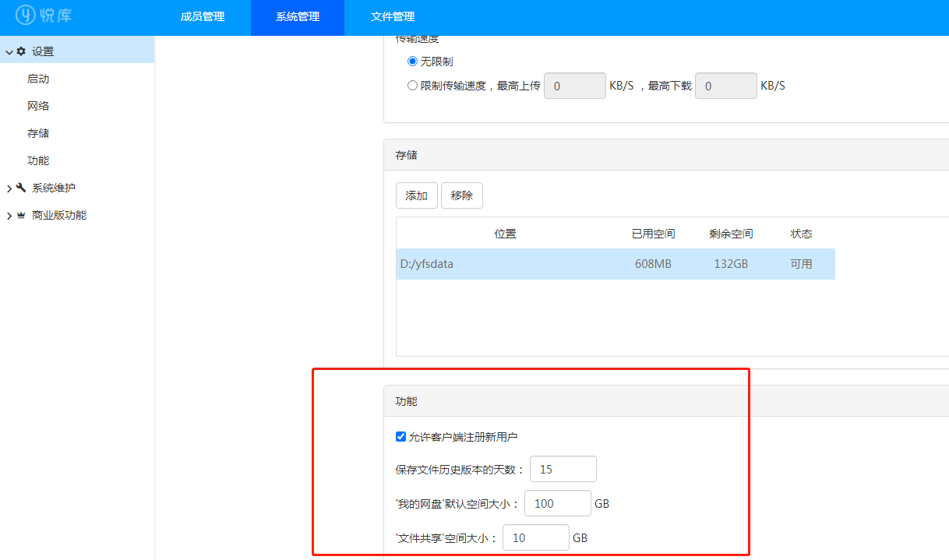Click the '文件共享' 空间大小 input field
This screenshot has height=560, width=949.
536,537
